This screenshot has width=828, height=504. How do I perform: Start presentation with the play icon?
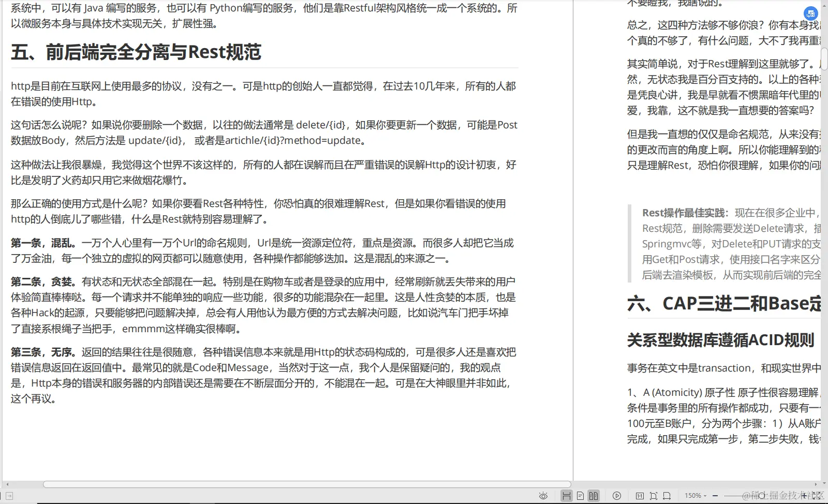617,496
